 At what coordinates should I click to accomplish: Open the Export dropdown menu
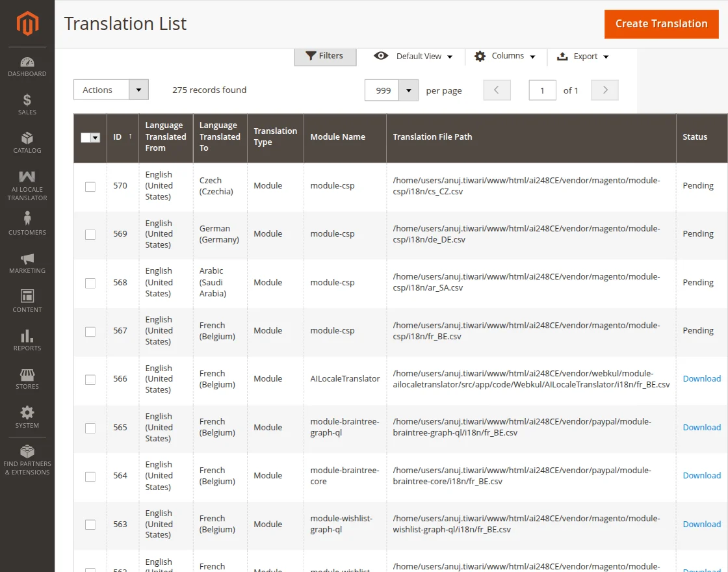coord(583,57)
